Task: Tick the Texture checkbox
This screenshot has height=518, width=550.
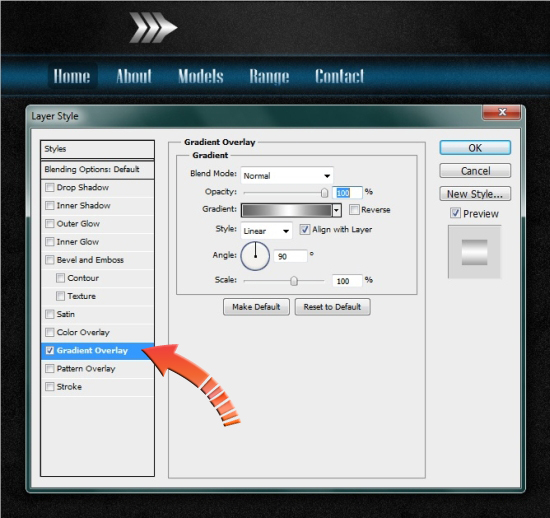Action: 60,296
